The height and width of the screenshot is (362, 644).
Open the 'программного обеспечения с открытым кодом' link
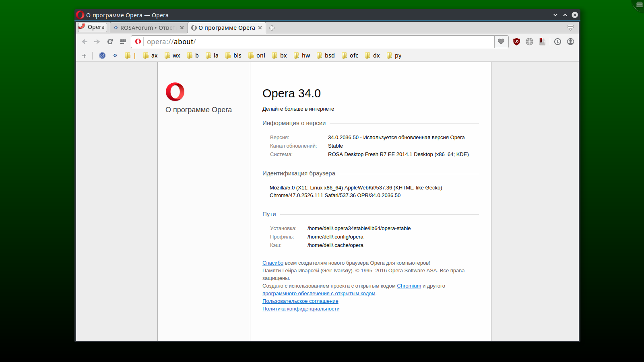(x=319, y=294)
